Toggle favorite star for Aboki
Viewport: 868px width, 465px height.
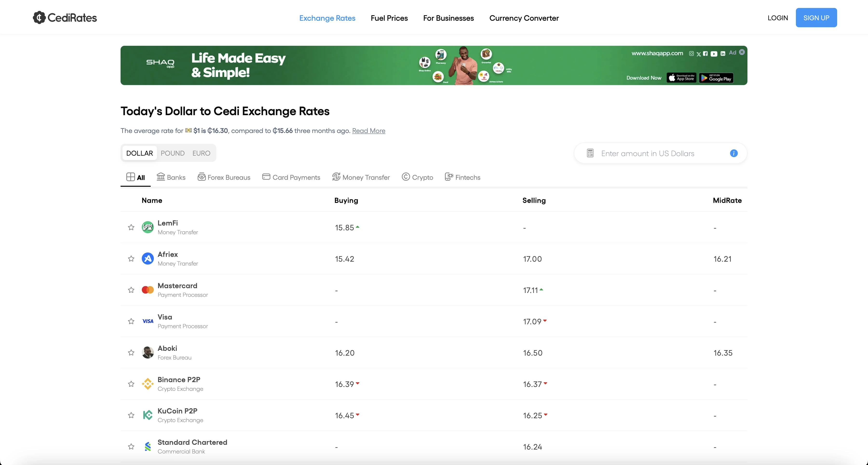131,352
